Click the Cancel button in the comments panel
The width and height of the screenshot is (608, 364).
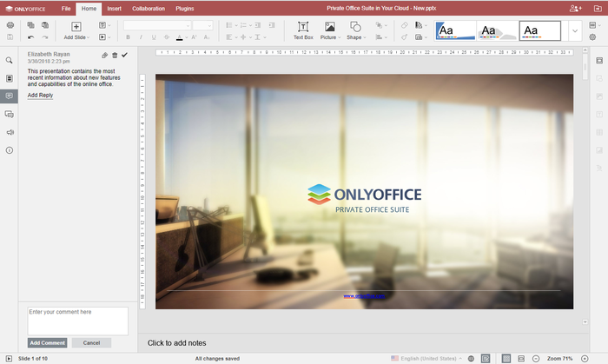click(91, 342)
